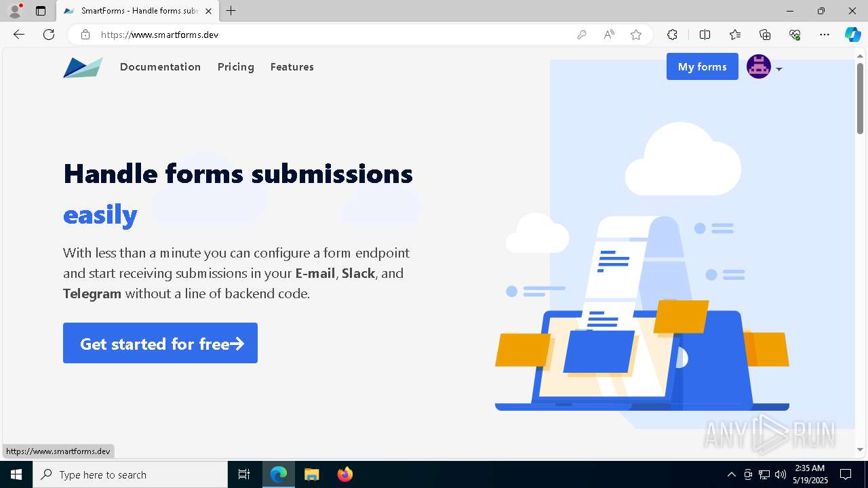Open Edge from the taskbar
This screenshot has height=488, width=868.
tap(279, 474)
